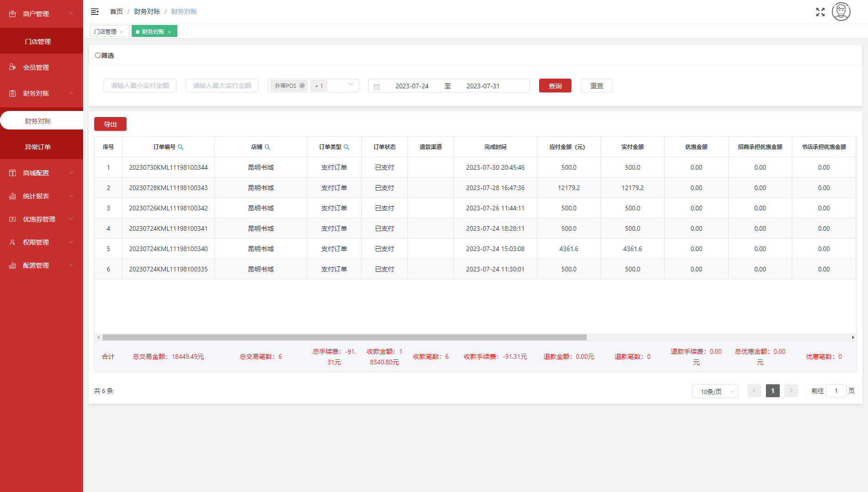Click end date 2023-07-31 field
The image size is (868, 492).
click(483, 86)
